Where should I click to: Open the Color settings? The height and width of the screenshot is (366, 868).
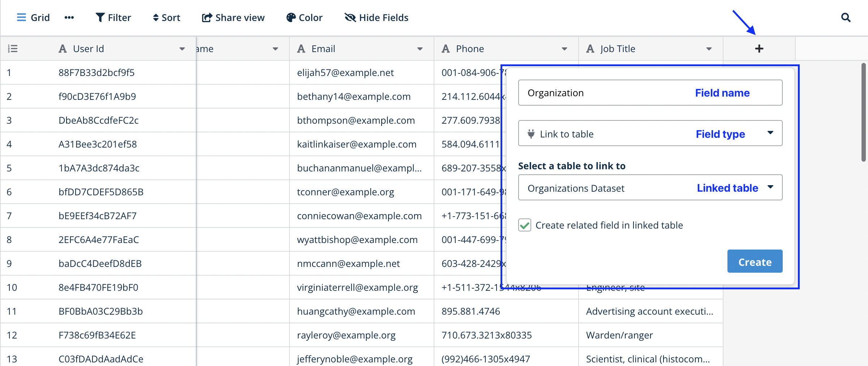[304, 17]
